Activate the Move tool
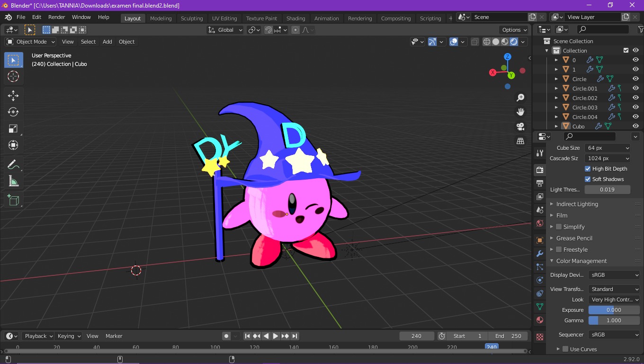Screen dimensions: 644x364 point(13,95)
